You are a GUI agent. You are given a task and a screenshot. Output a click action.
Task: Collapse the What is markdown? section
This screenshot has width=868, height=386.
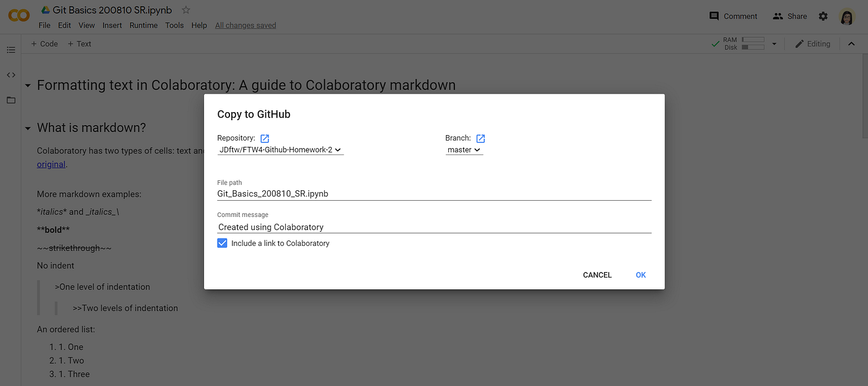click(28, 128)
